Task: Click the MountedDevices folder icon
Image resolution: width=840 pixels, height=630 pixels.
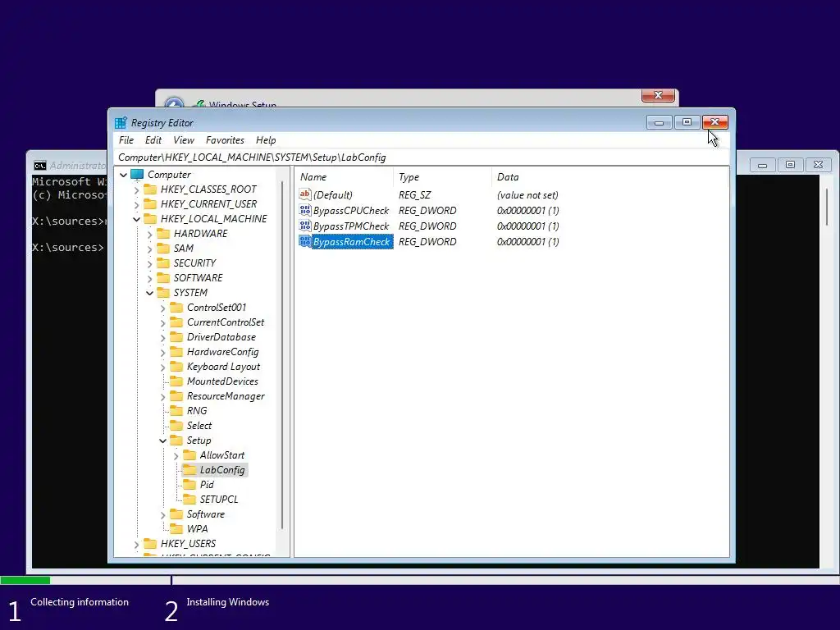Action: tap(176, 381)
